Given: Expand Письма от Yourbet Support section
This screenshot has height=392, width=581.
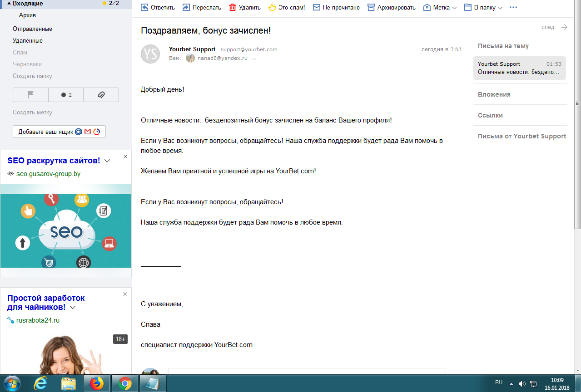Looking at the screenshot, I should pyautogui.click(x=522, y=136).
